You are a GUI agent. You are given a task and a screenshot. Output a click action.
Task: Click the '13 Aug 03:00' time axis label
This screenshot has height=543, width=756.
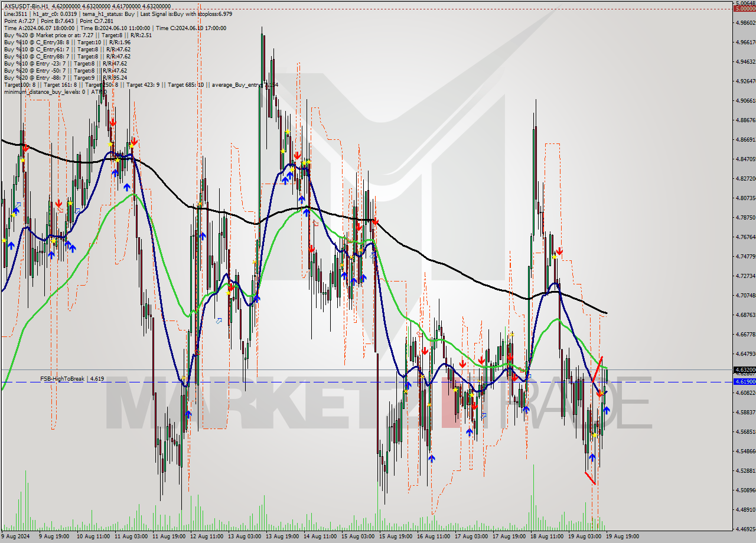245,537
